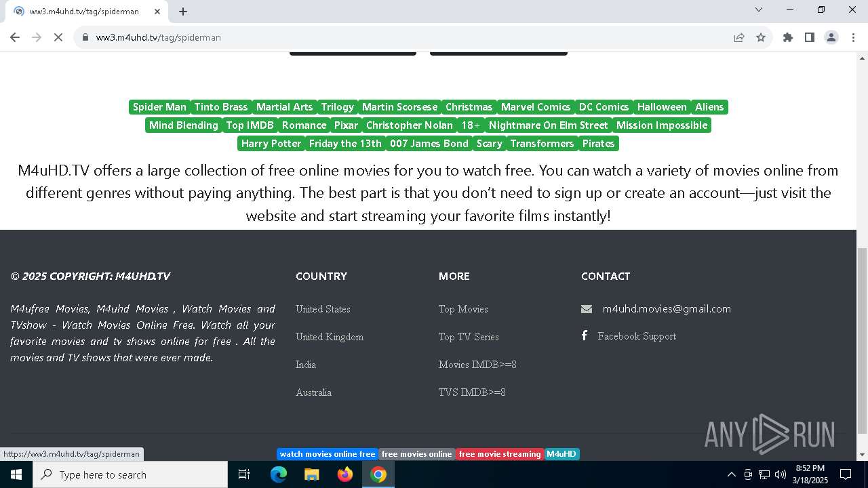Select the Trilogy tag
The height and width of the screenshot is (488, 868).
[338, 107]
